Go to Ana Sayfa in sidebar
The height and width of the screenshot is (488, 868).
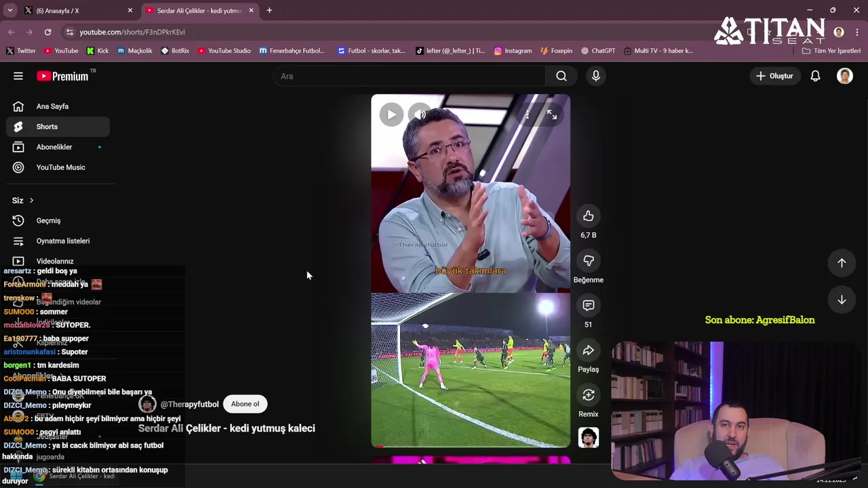coord(58,106)
